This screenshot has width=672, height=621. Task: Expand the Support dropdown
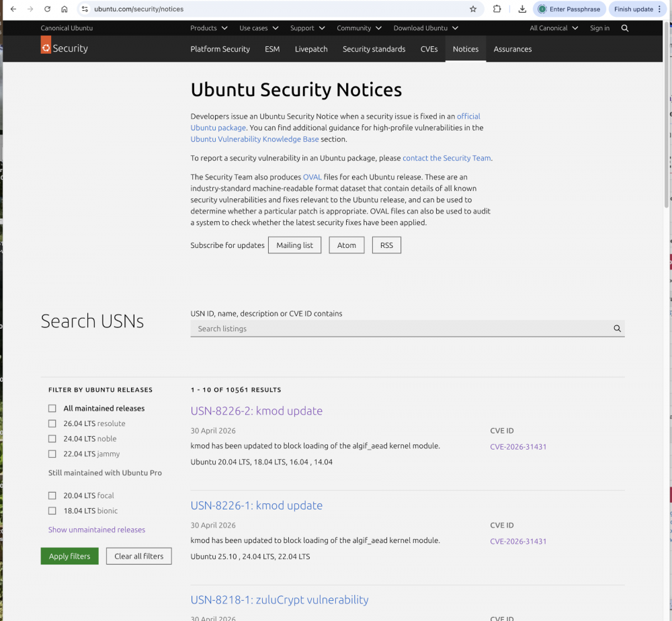(x=307, y=28)
